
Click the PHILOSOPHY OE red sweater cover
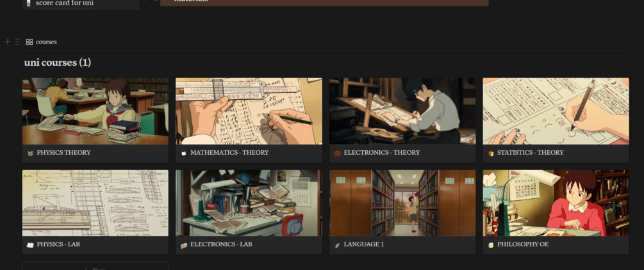click(556, 203)
